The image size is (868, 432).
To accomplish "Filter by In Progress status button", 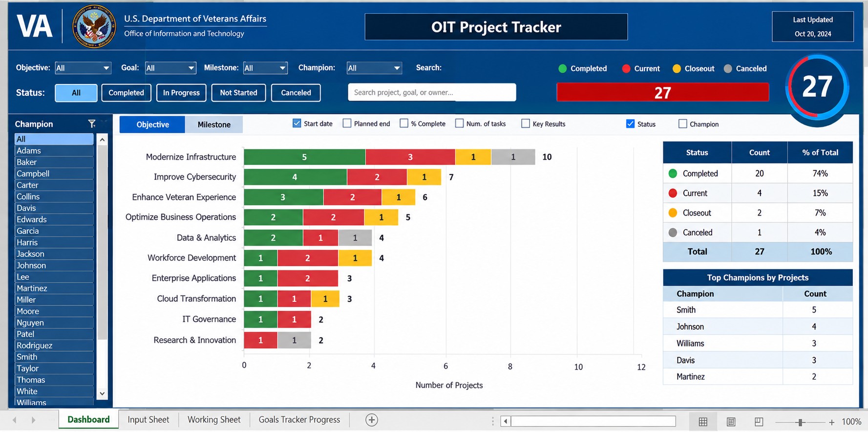I will coord(181,93).
